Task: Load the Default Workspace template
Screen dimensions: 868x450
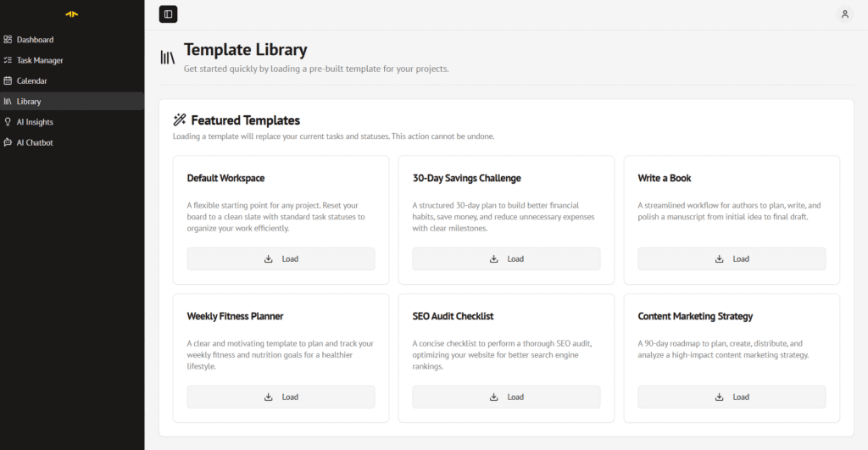Action: pyautogui.click(x=281, y=258)
